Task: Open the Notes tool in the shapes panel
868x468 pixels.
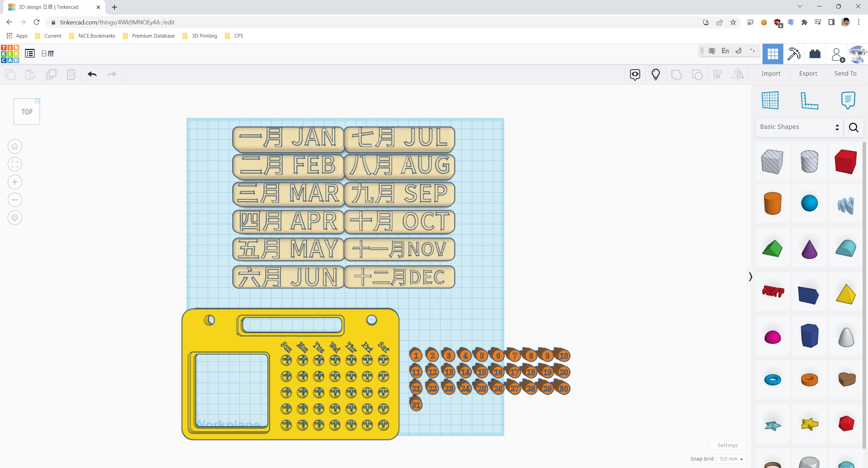Action: 848,100
